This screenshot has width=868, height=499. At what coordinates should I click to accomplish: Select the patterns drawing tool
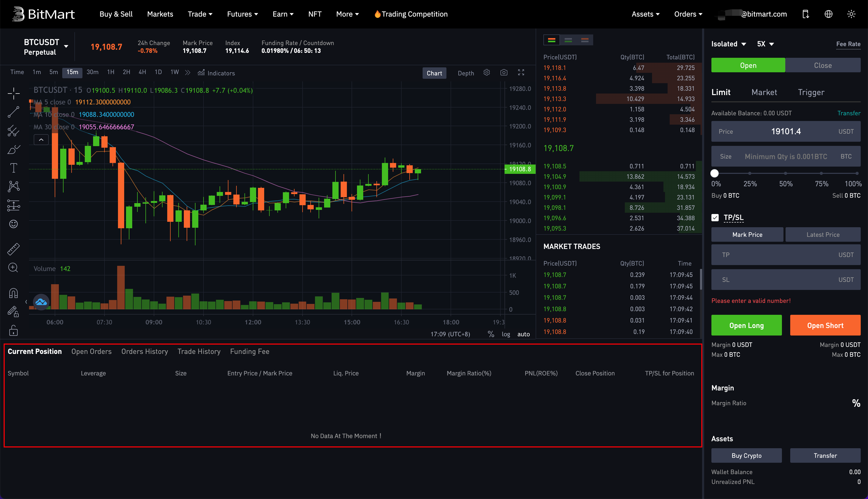click(x=13, y=187)
